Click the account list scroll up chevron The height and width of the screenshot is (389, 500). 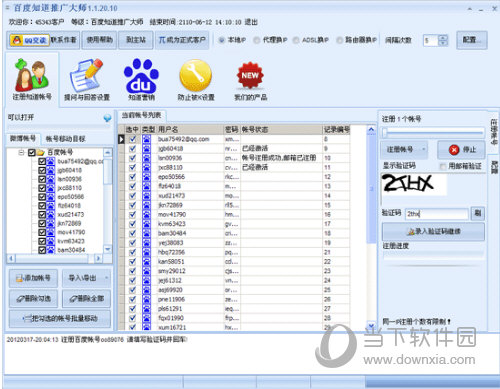click(x=371, y=130)
